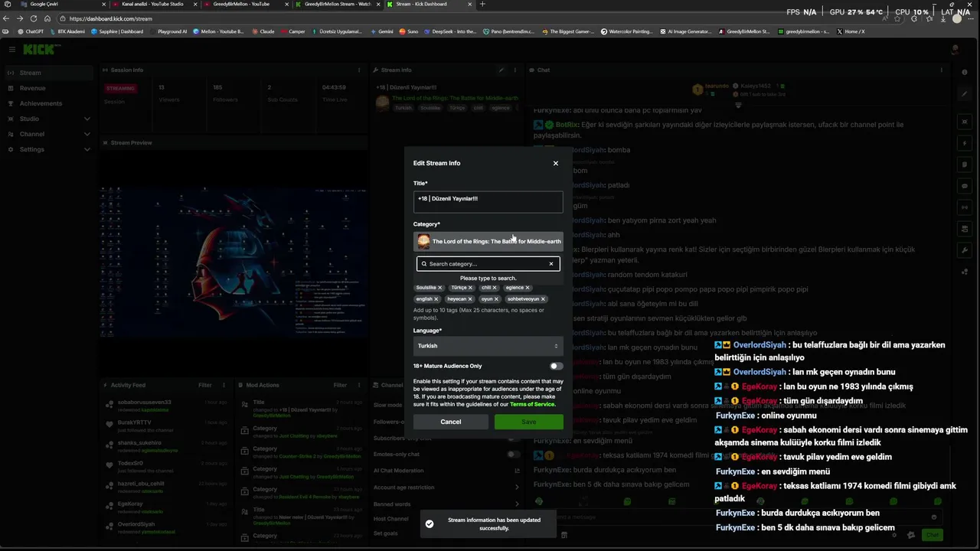This screenshot has width=980, height=551.
Task: Remove the english tag
Action: [x=436, y=299]
